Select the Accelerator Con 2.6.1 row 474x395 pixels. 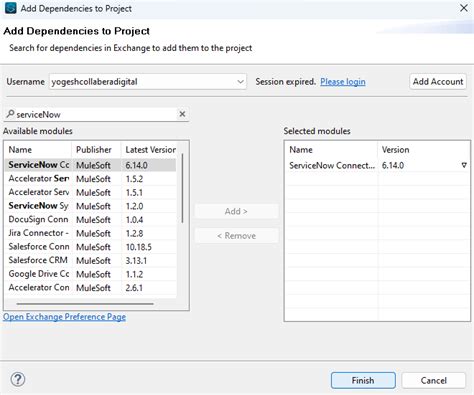(90, 288)
